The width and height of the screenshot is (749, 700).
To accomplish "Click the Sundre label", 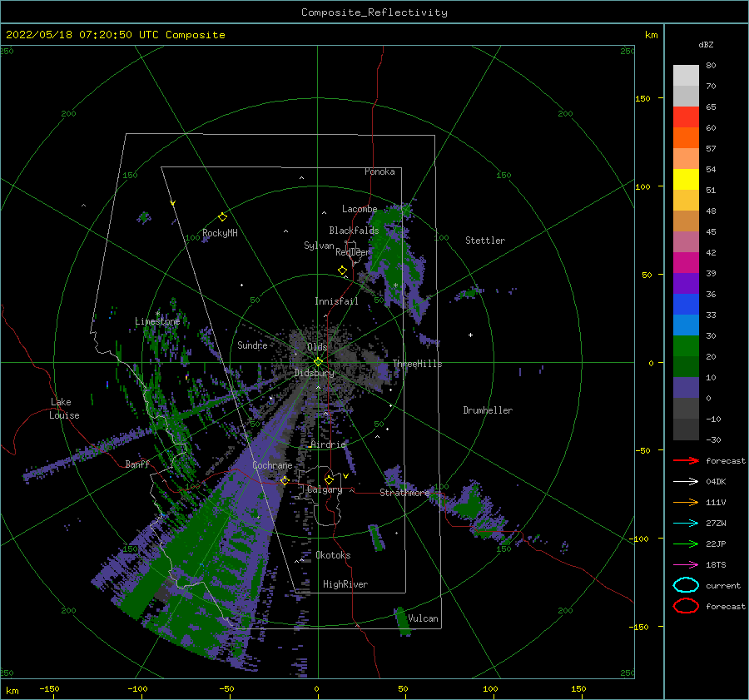I will pos(252,345).
